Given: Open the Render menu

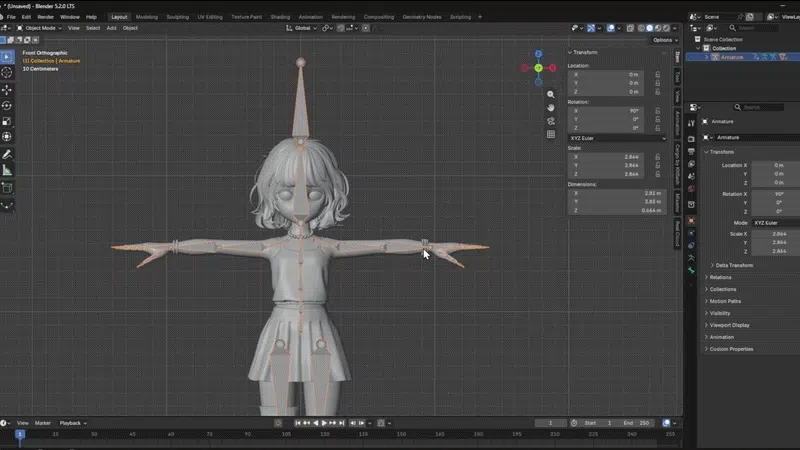Looking at the screenshot, I should click(45, 17).
